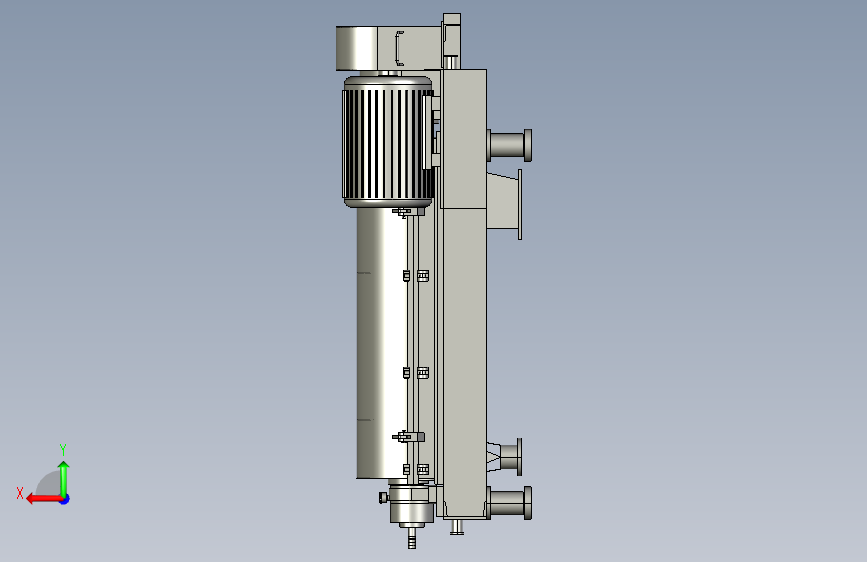Click the red X axis arrow on the triad
The image size is (867, 562).
(x=44, y=499)
